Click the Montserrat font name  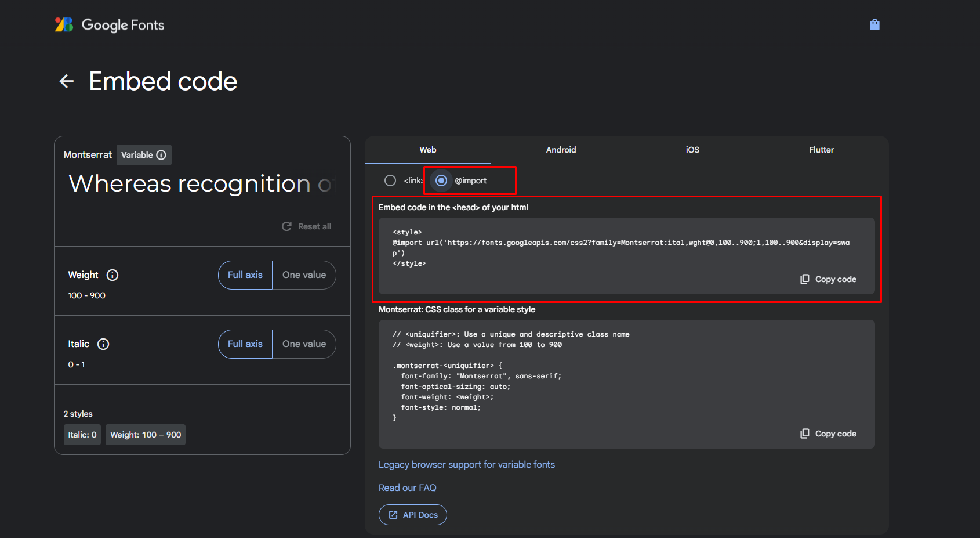[x=88, y=155]
